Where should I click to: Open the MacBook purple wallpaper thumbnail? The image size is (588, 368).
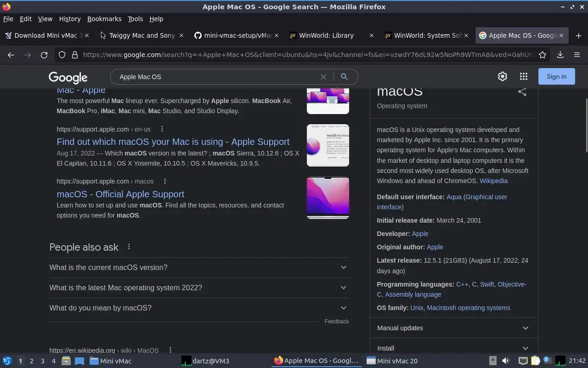[x=328, y=198]
